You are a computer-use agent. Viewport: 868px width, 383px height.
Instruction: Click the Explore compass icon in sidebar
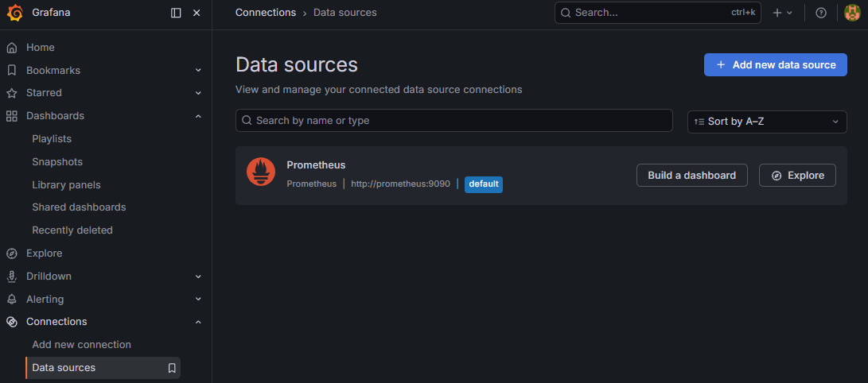[12, 253]
